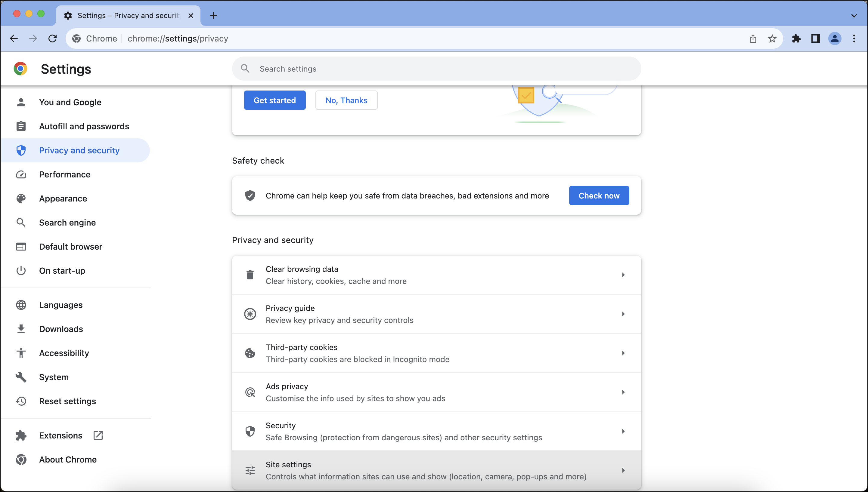Open Privacy guide row
This screenshot has width=868, height=492.
(436, 314)
